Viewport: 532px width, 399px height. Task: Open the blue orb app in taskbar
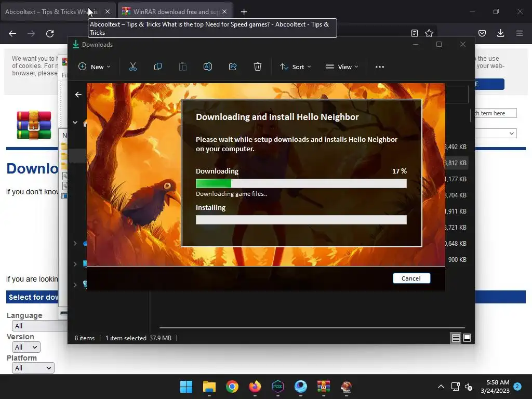(301, 387)
